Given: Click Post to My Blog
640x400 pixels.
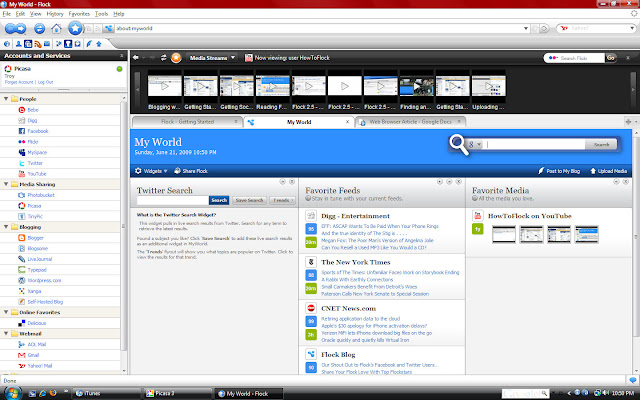Looking at the screenshot, I should coord(559,171).
